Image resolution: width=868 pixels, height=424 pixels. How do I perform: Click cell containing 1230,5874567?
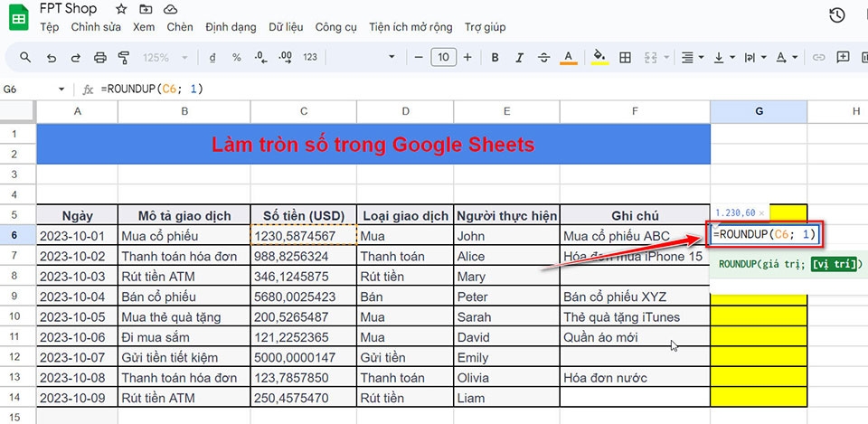click(304, 236)
